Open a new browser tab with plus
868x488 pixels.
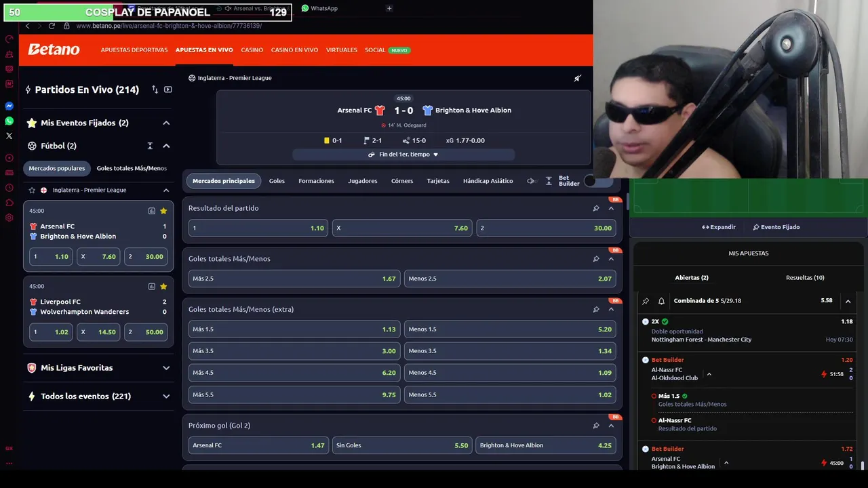pos(389,8)
